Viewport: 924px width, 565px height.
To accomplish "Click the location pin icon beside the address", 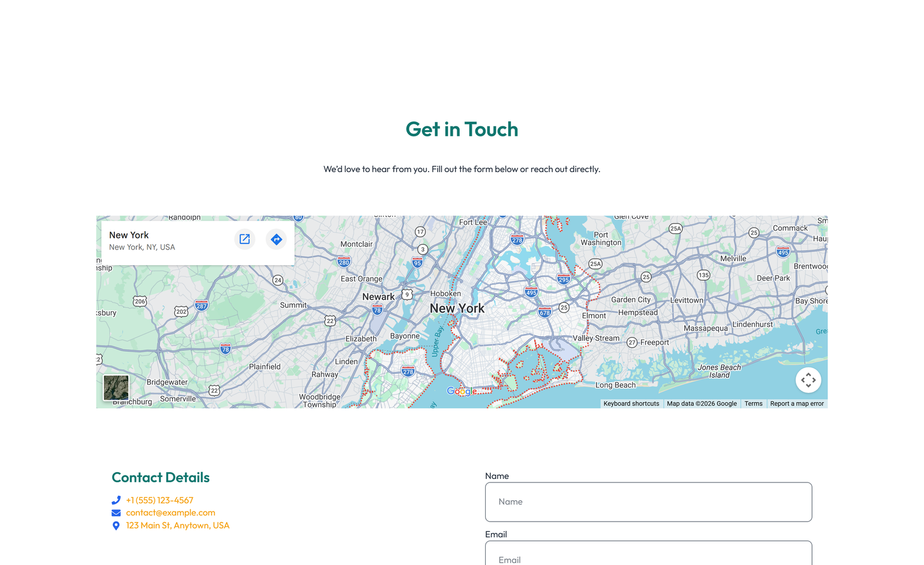I will pos(116,526).
